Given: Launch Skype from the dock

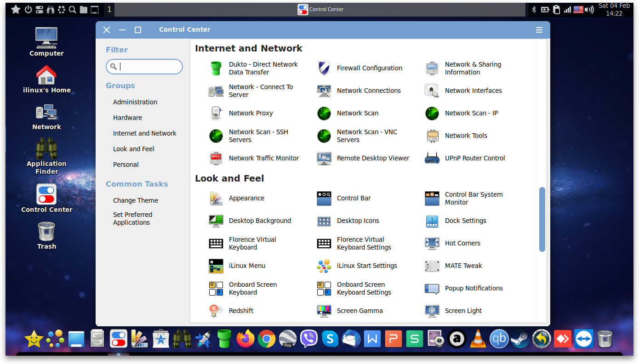Looking at the screenshot, I should 330,339.
